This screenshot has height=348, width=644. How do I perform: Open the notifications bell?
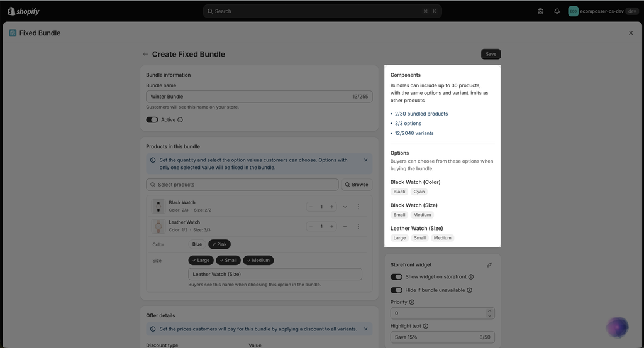coord(557,11)
